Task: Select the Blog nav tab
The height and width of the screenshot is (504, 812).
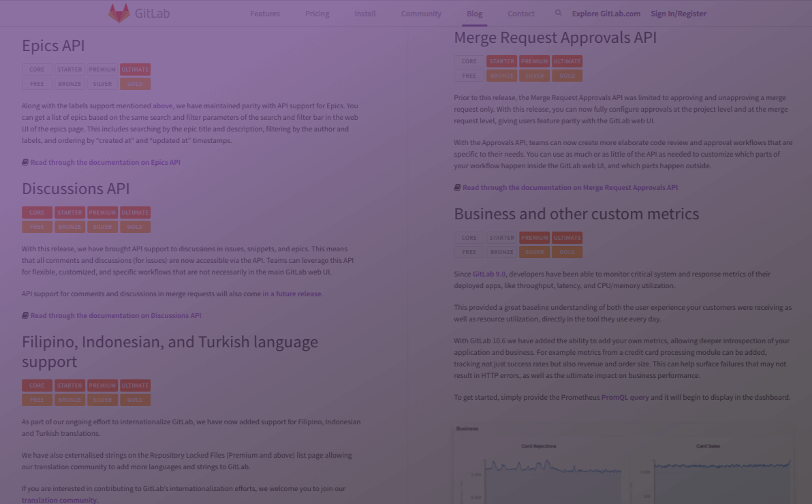Action: pos(474,14)
